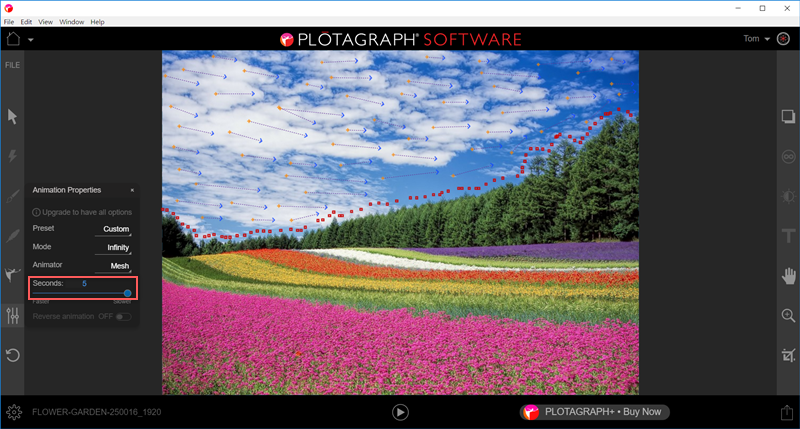Open the home icon in the header
The width and height of the screenshot is (800, 429).
(13, 39)
